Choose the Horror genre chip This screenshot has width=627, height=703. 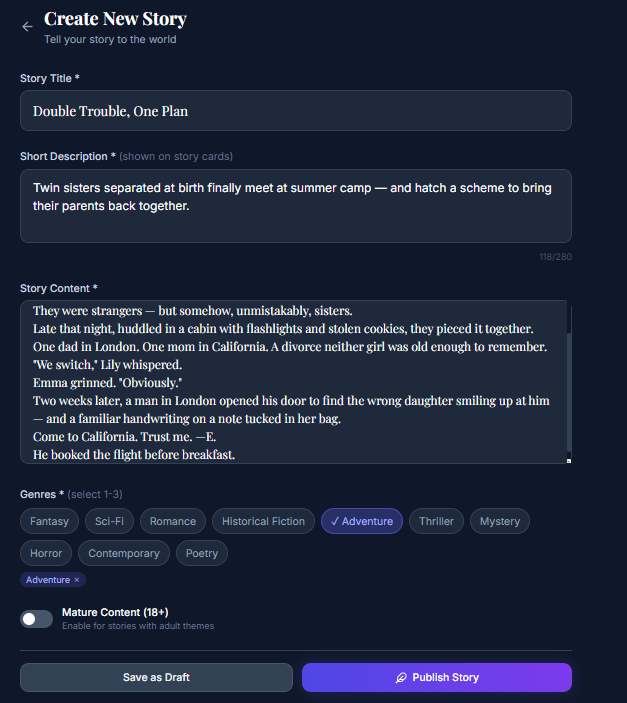46,553
